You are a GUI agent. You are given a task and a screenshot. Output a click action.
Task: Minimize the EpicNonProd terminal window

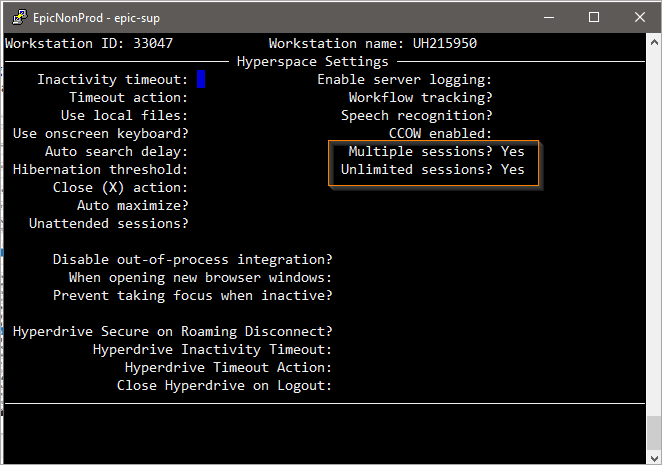(547, 17)
